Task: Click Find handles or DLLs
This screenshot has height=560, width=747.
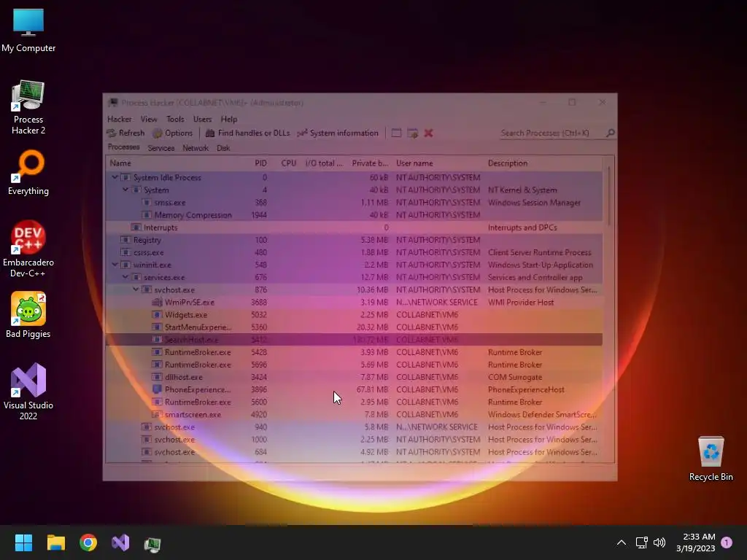Action: pos(247,133)
